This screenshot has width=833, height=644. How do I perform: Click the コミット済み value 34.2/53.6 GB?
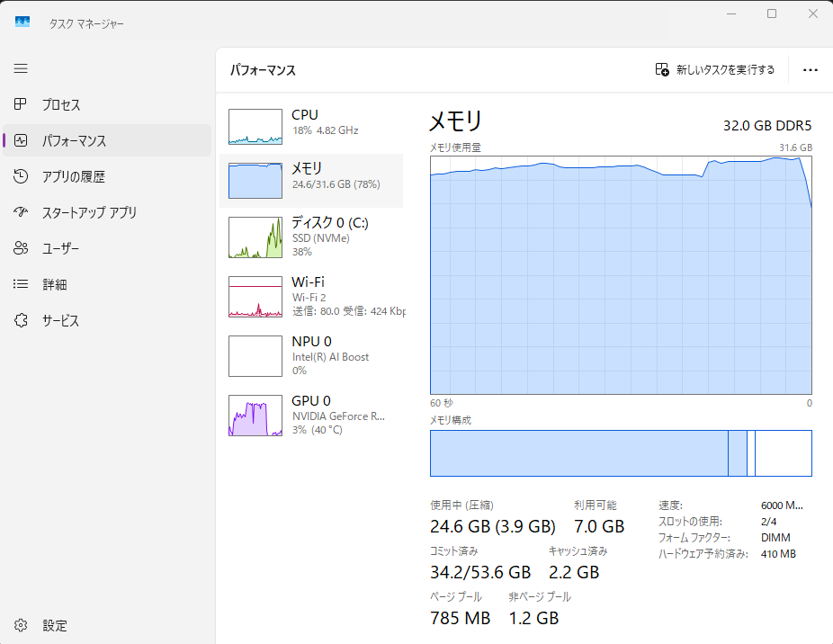(x=480, y=572)
